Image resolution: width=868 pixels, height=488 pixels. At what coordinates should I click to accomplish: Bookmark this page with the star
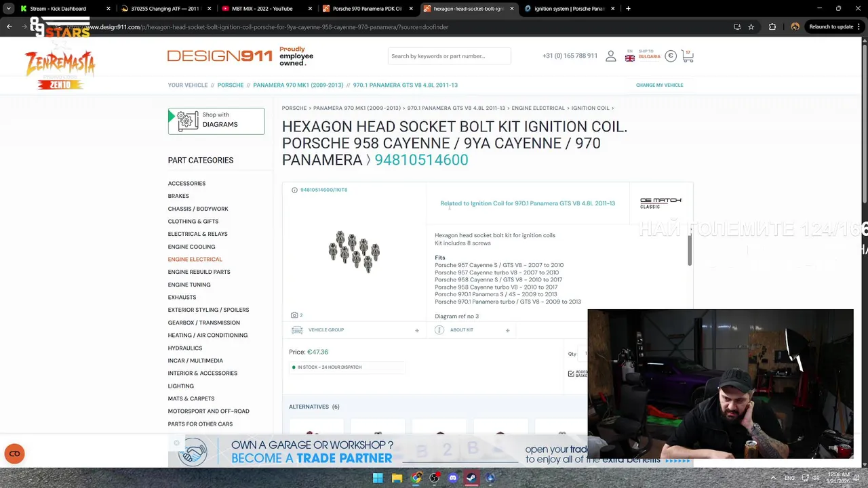tap(751, 27)
